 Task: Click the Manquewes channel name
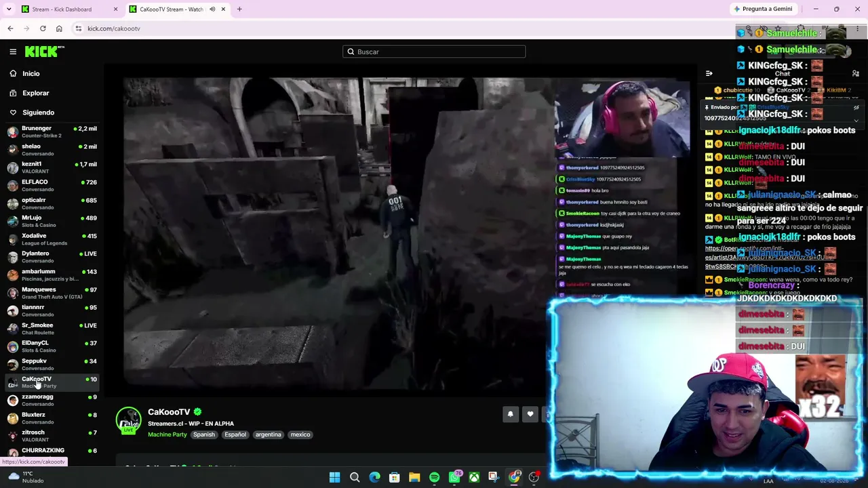pyautogui.click(x=39, y=289)
